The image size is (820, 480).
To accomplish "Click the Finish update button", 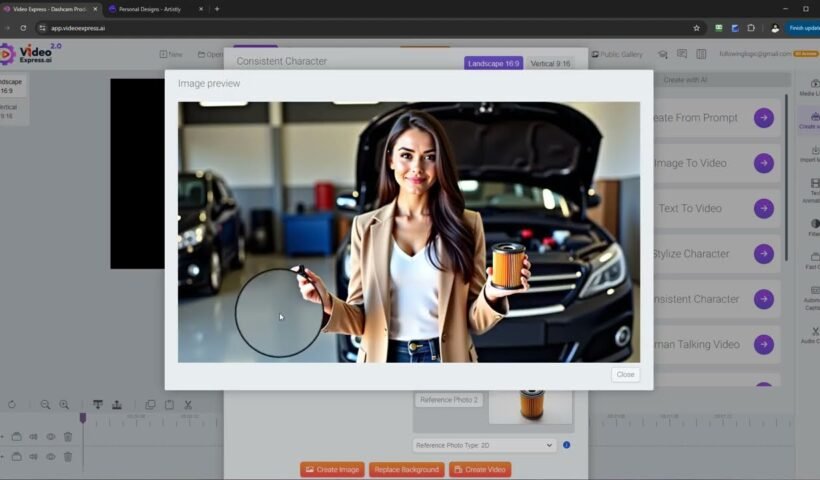I will click(803, 28).
